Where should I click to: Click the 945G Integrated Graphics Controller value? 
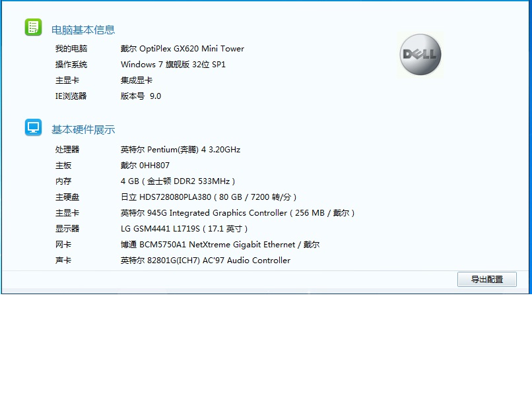(x=238, y=213)
